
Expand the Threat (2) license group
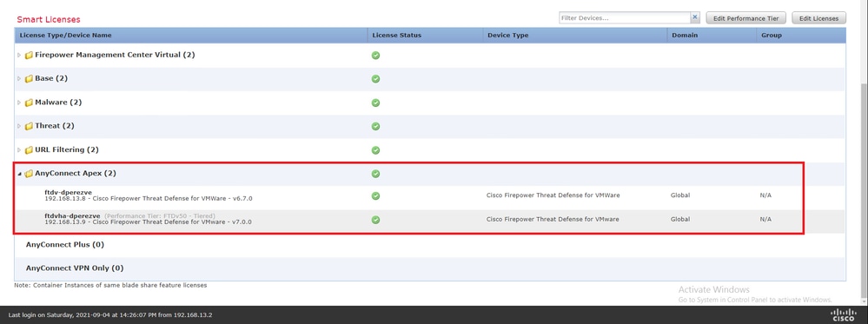19,126
